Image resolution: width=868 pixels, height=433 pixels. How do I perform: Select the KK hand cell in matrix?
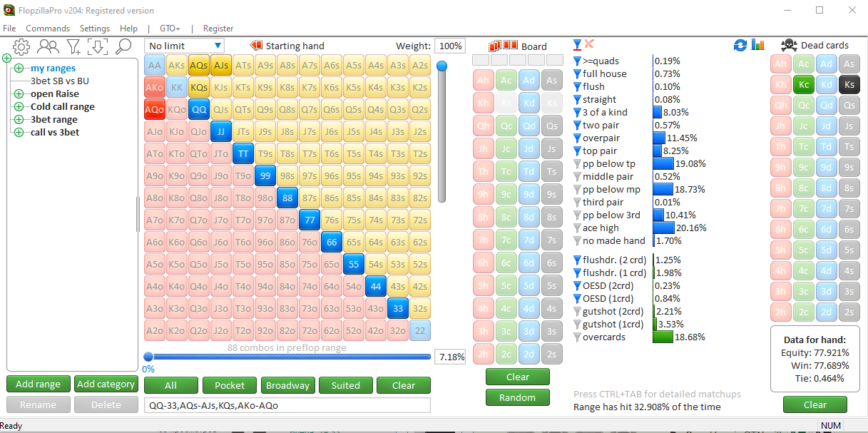point(177,88)
